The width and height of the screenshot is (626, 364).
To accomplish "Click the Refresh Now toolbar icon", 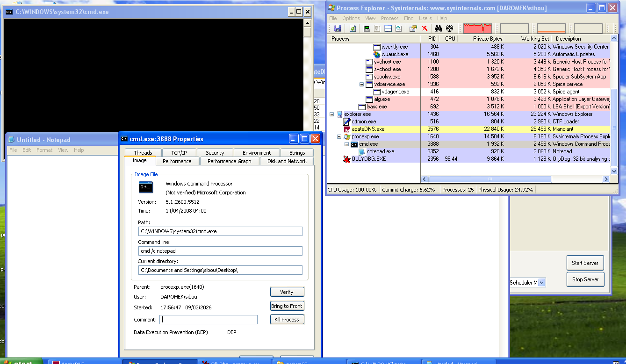I will click(x=353, y=29).
